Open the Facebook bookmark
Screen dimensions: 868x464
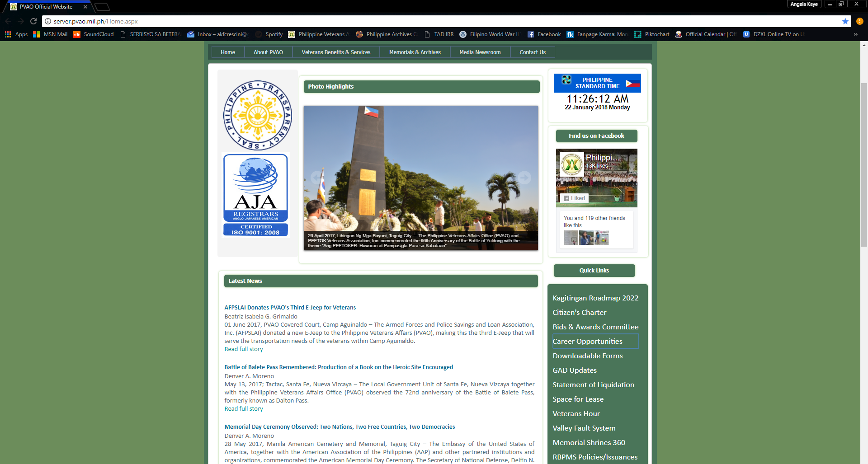click(x=544, y=34)
